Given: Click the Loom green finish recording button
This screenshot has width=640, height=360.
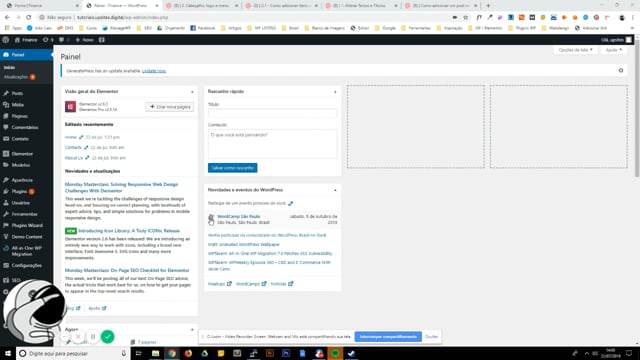Looking at the screenshot, I should (107, 337).
